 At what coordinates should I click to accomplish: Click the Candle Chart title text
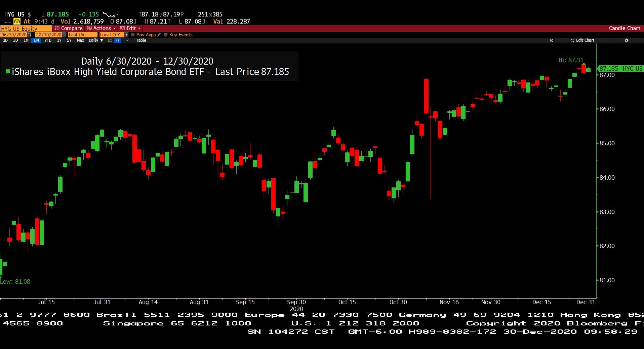[625, 28]
